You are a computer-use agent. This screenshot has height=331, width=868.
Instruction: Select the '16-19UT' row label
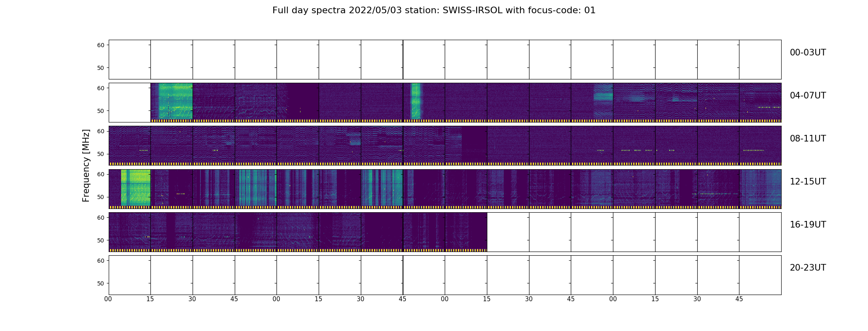808,225
